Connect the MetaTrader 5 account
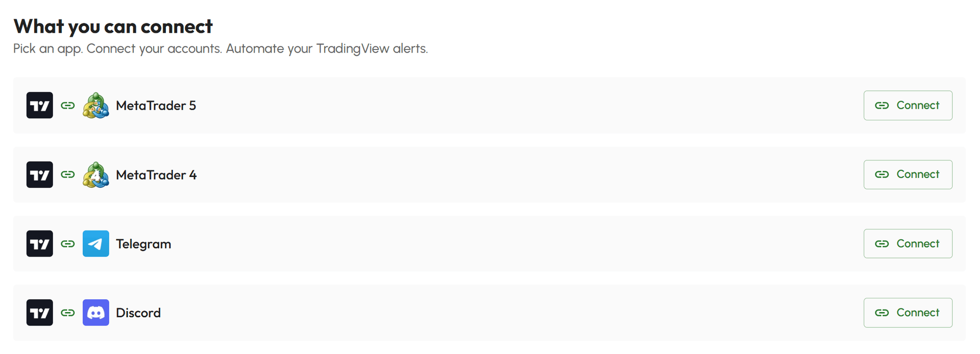 [908, 106]
